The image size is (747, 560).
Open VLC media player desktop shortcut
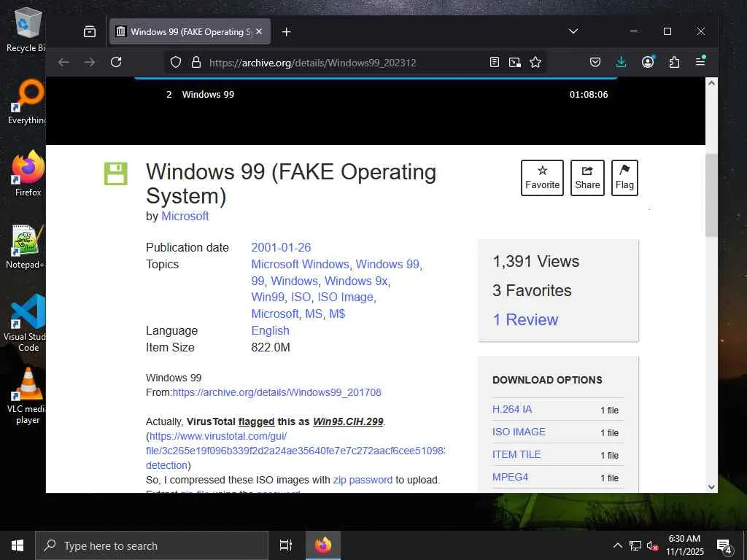27,396
